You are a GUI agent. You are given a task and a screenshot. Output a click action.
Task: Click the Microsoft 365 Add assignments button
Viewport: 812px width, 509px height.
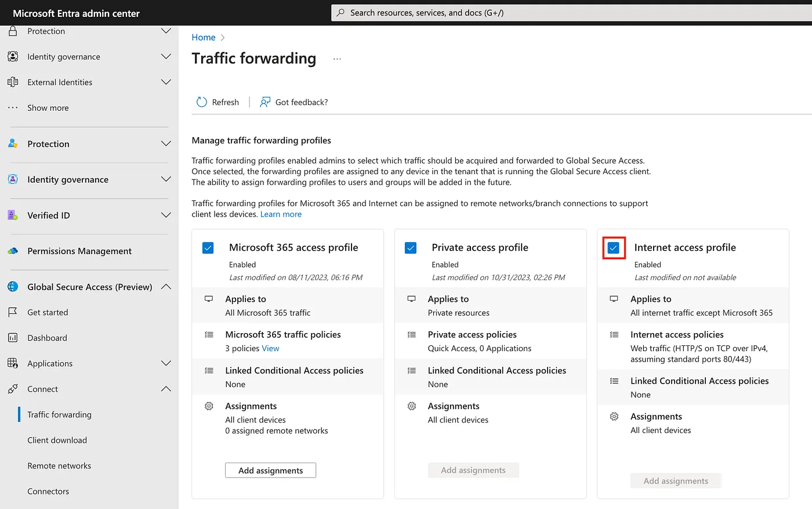point(270,470)
